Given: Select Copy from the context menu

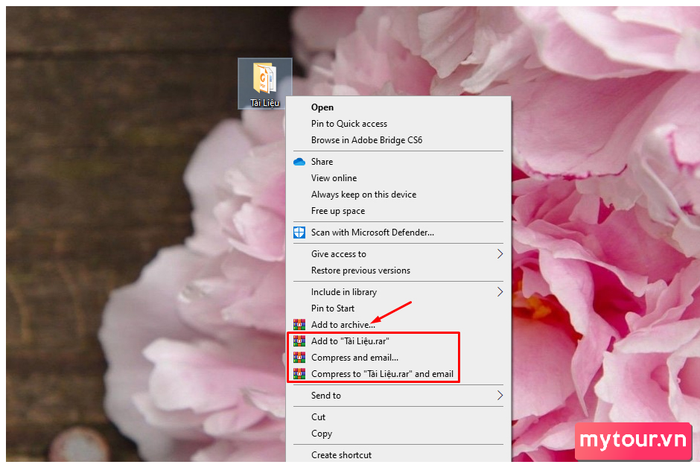Looking at the screenshot, I should [398, 433].
